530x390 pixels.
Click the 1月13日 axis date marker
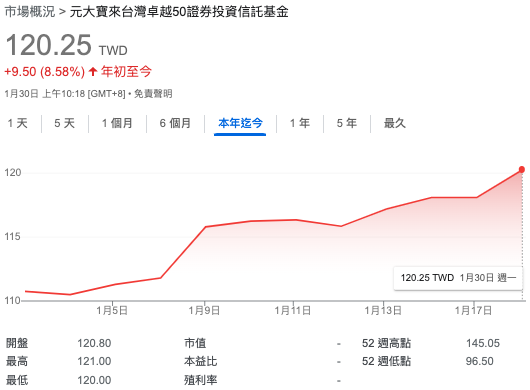[383, 310]
